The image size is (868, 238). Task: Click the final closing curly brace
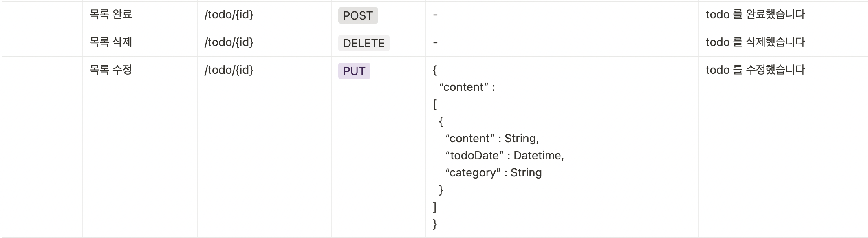click(x=435, y=224)
